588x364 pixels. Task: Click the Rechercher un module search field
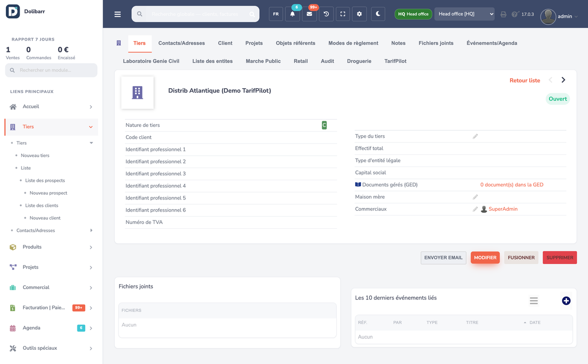tap(51, 70)
